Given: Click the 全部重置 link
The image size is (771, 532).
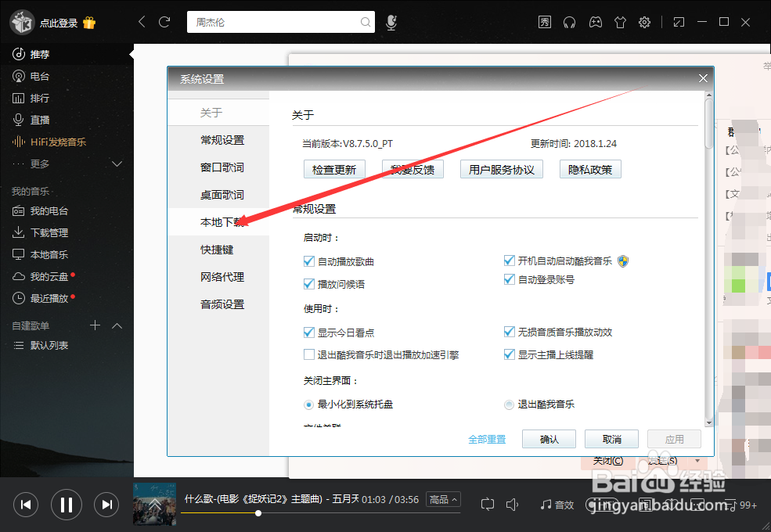Looking at the screenshot, I should pos(487,439).
